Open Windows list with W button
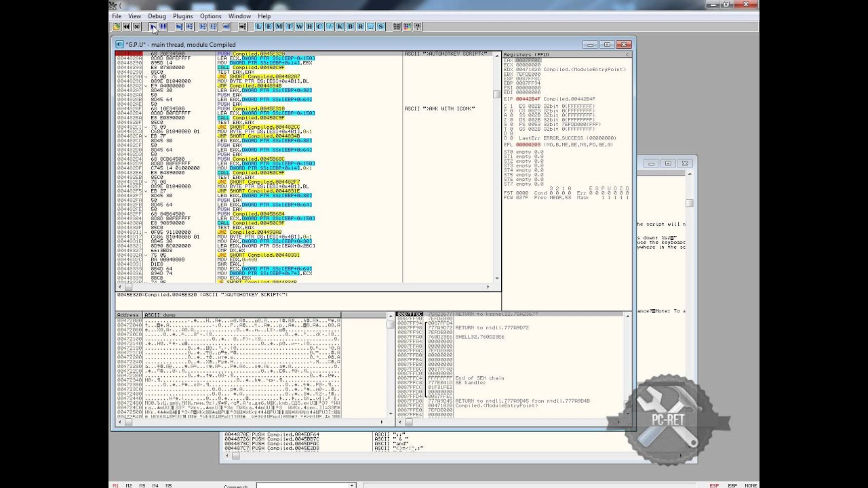This screenshot has height=488, width=868. point(299,26)
